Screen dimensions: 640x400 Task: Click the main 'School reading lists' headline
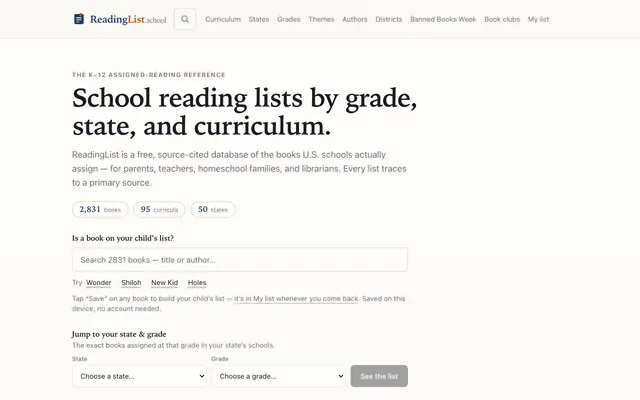point(244,111)
